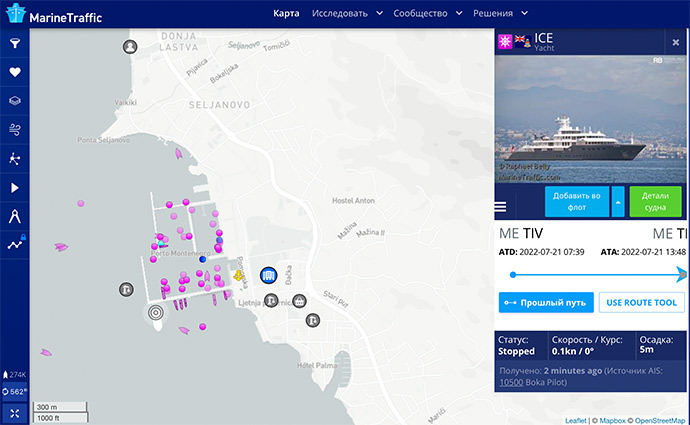Viewport: 690px width, 425px height.
Task: Click the blue port icon on map
Action: pyautogui.click(x=268, y=275)
